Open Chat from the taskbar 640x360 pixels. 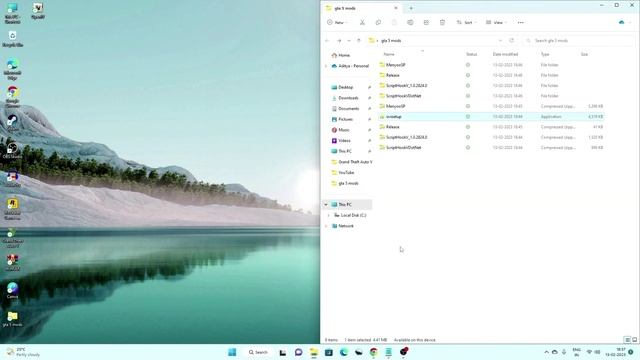coord(298,352)
